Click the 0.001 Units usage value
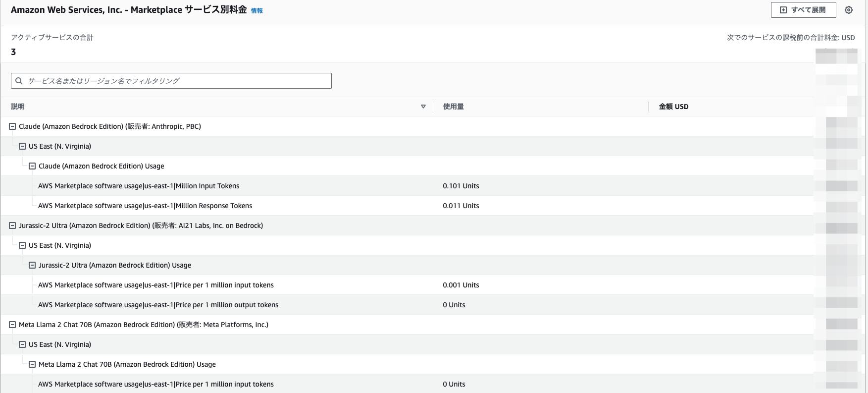This screenshot has width=868, height=393. (x=461, y=285)
